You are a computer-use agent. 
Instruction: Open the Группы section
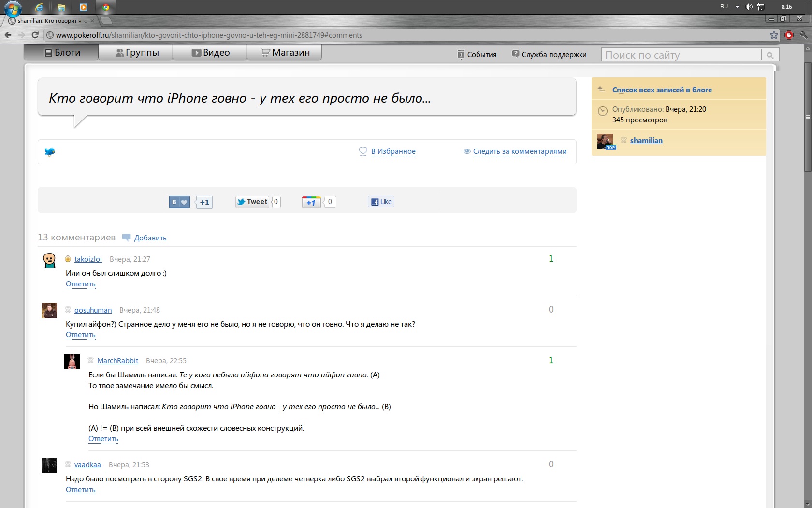coord(136,52)
